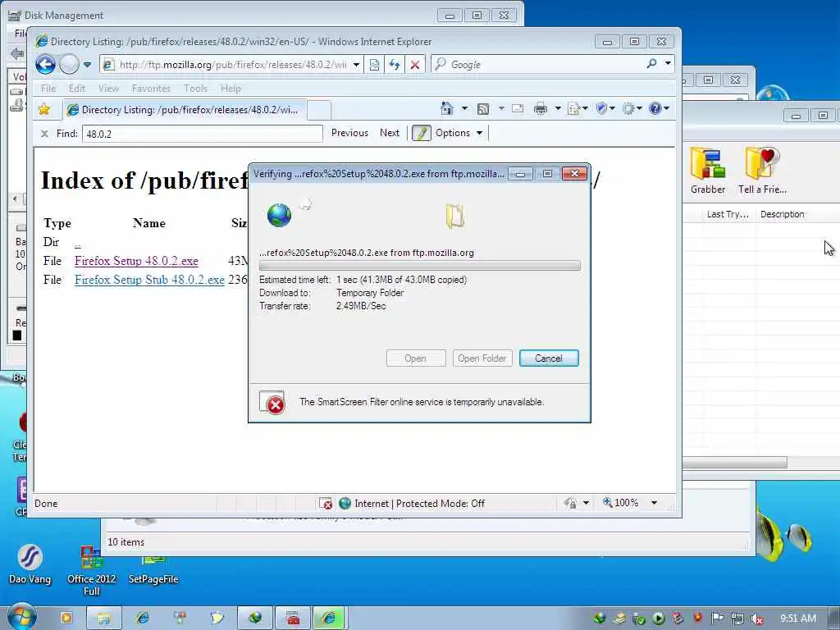The width and height of the screenshot is (840, 630).
Task: Open the Dao Vang desktop shortcut
Action: tap(30, 564)
